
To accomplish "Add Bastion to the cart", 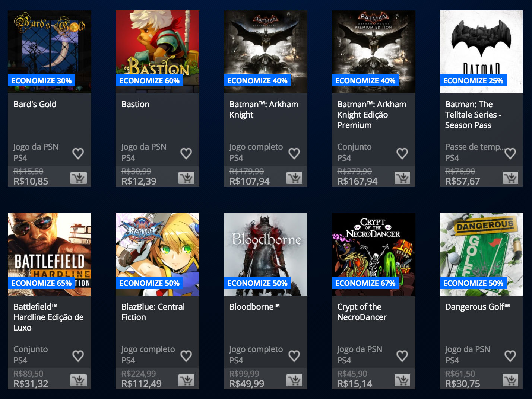I will tap(186, 178).
